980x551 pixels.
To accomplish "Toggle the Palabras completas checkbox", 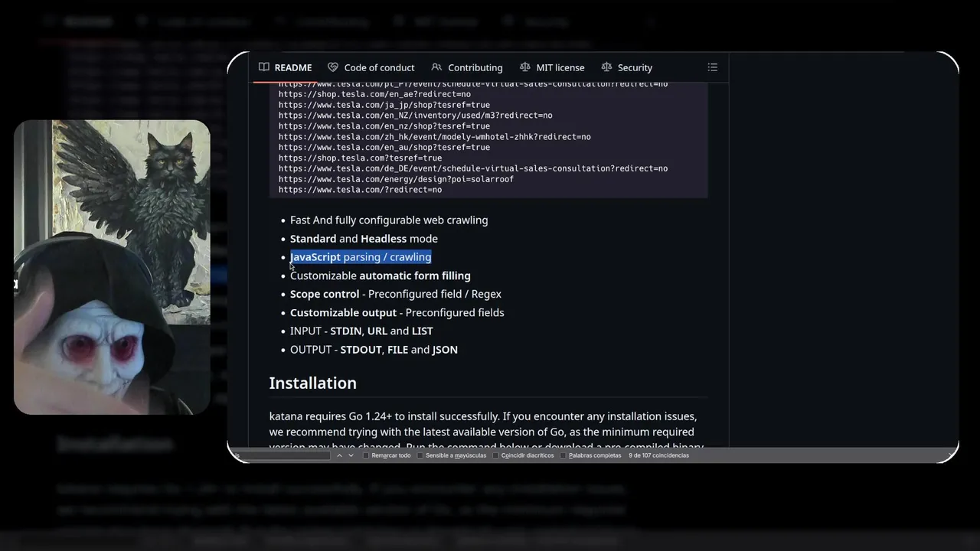I will click(563, 455).
